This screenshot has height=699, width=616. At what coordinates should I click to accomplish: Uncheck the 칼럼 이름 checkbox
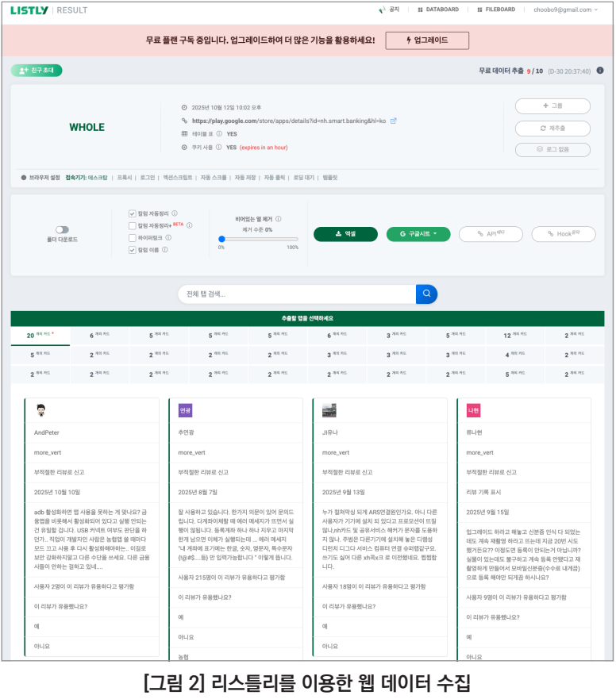(x=132, y=250)
